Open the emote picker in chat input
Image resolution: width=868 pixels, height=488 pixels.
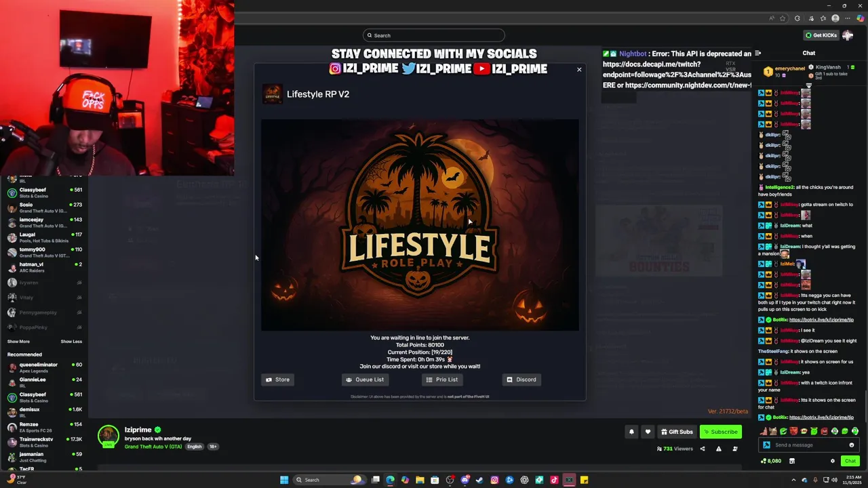coord(852,445)
